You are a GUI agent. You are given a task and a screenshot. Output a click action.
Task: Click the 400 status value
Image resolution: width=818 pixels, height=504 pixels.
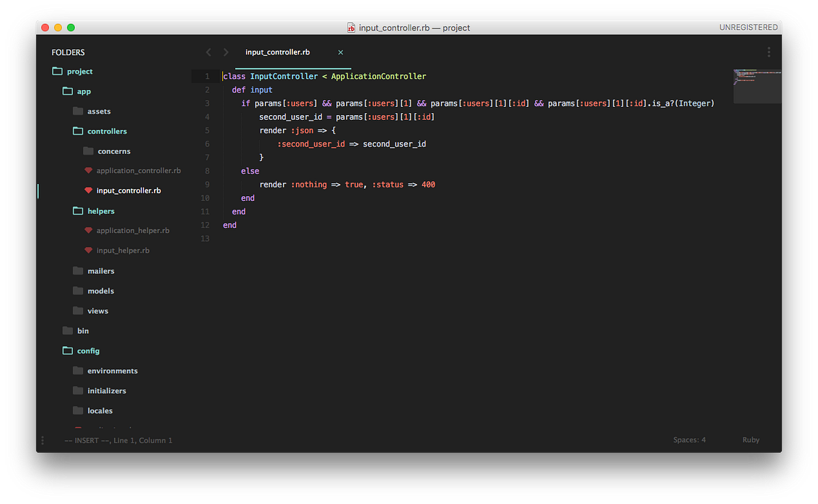click(428, 185)
